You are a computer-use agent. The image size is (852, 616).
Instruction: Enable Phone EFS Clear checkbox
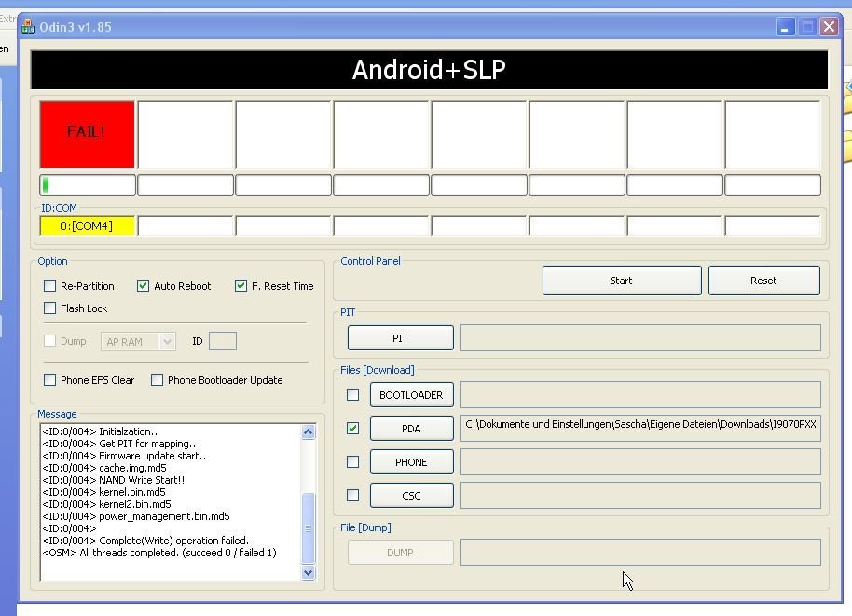[50, 379]
